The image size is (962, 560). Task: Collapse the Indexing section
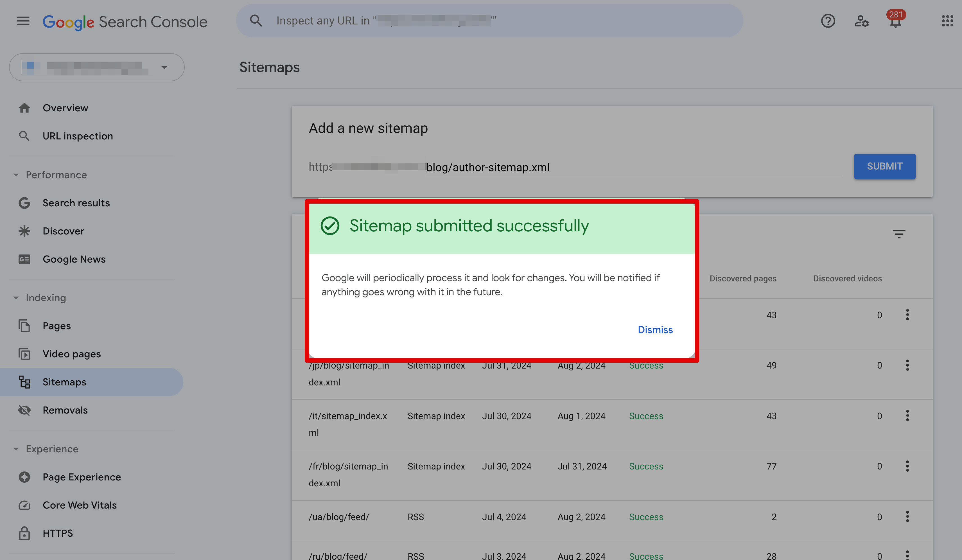(16, 297)
